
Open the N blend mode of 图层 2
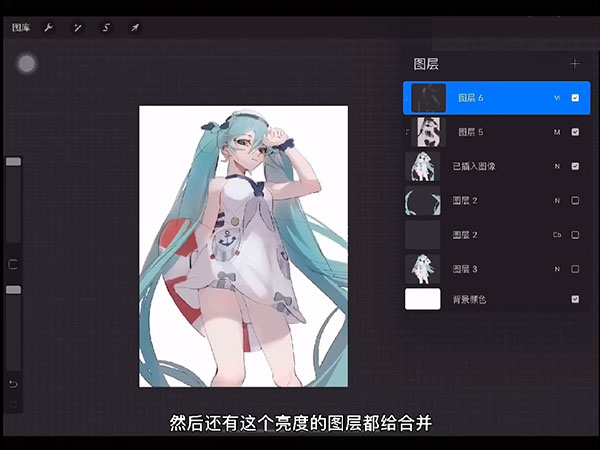click(x=557, y=201)
